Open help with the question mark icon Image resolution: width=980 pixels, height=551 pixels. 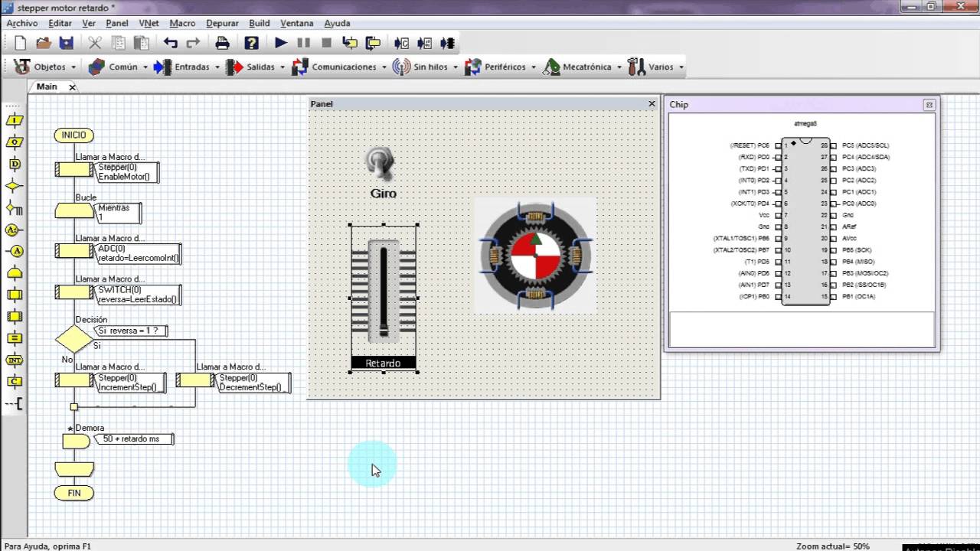click(x=251, y=43)
